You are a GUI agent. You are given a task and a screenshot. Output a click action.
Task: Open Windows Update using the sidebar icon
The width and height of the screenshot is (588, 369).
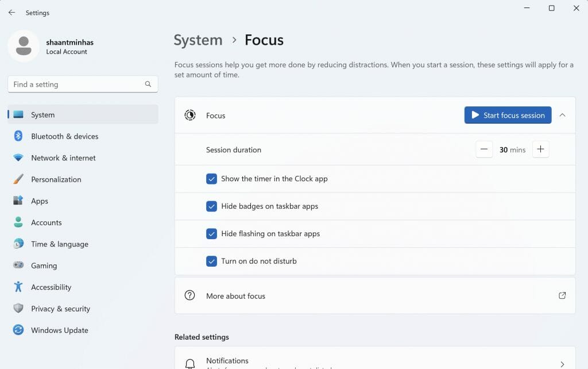pos(18,330)
